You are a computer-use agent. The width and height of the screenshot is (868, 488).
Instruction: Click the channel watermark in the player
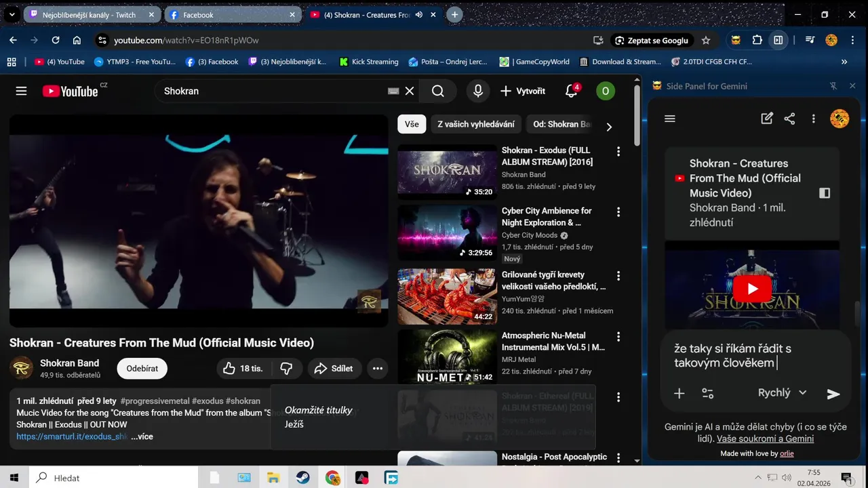coord(369,302)
